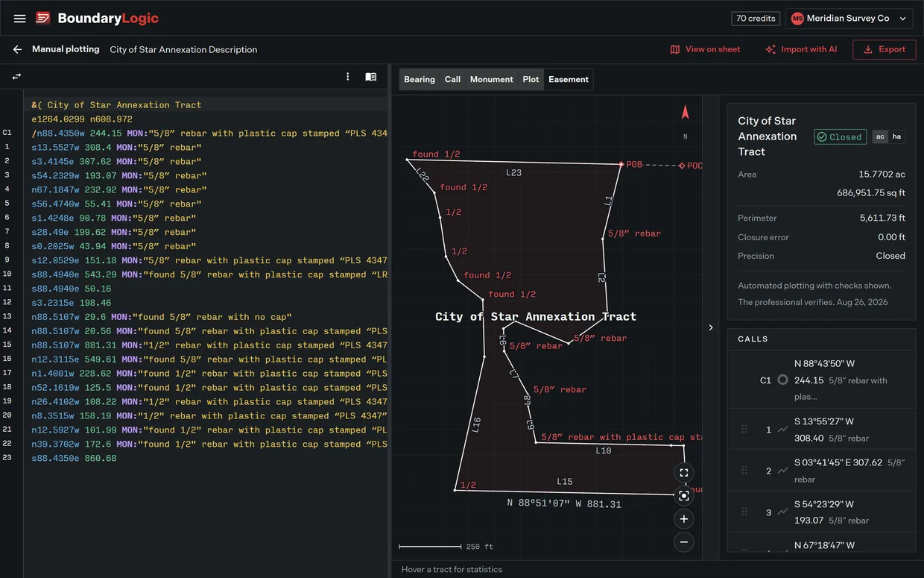Click the BoundaryLogic logo icon
924x578 pixels.
(x=43, y=18)
